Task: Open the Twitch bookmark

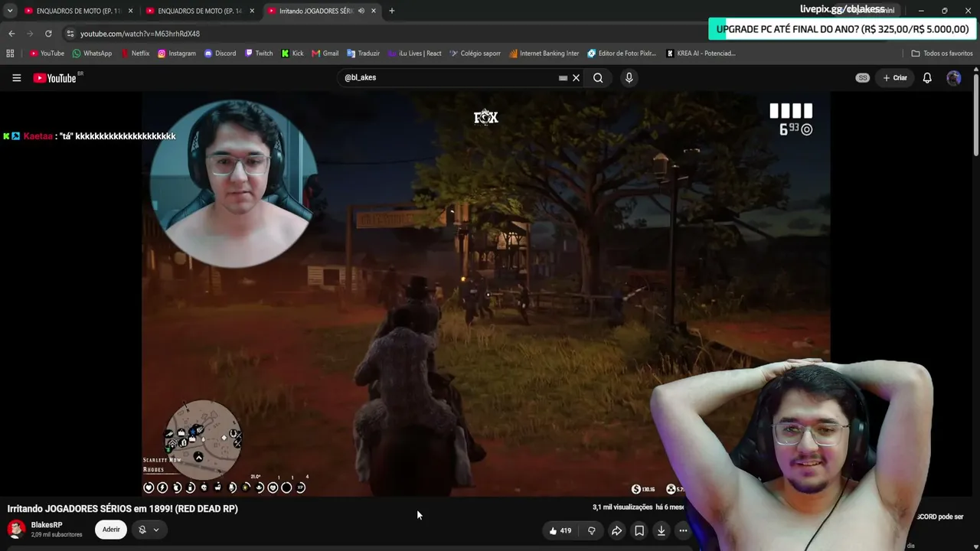Action: [x=258, y=54]
